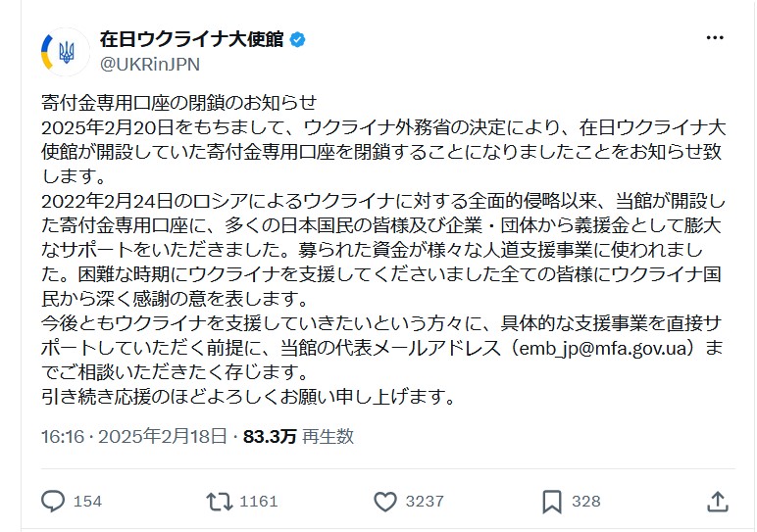Open the three-dot more options menu
The width and height of the screenshot is (757, 532).
pyautogui.click(x=715, y=37)
